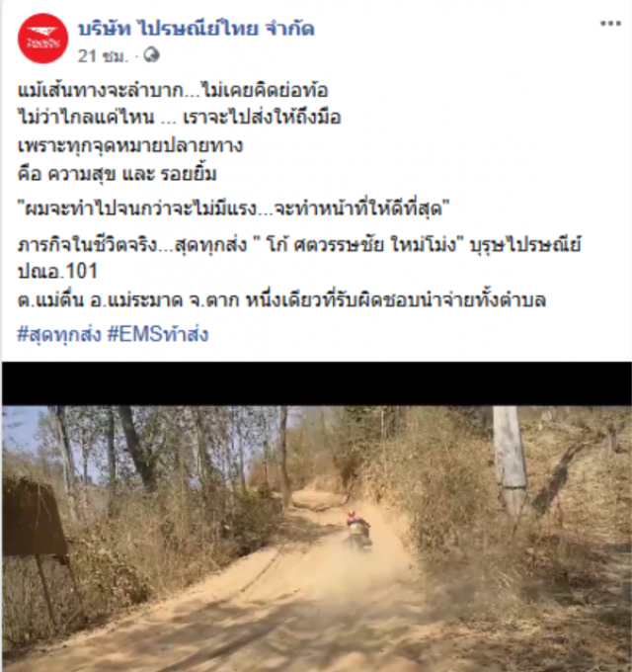Click the line คือ ความสุข และ รอยยิ้ม
Screen dimensions: 632x672
click(117, 174)
